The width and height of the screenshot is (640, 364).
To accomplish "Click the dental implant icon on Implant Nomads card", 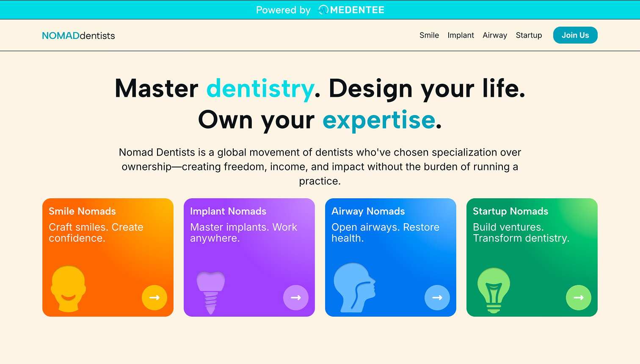I will point(211,293).
